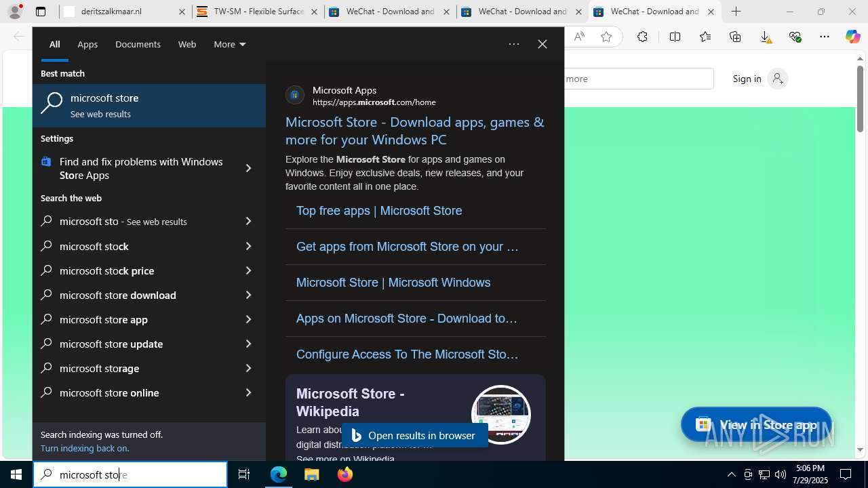
Task: Click the Sign in button on webpage
Action: tap(759, 79)
